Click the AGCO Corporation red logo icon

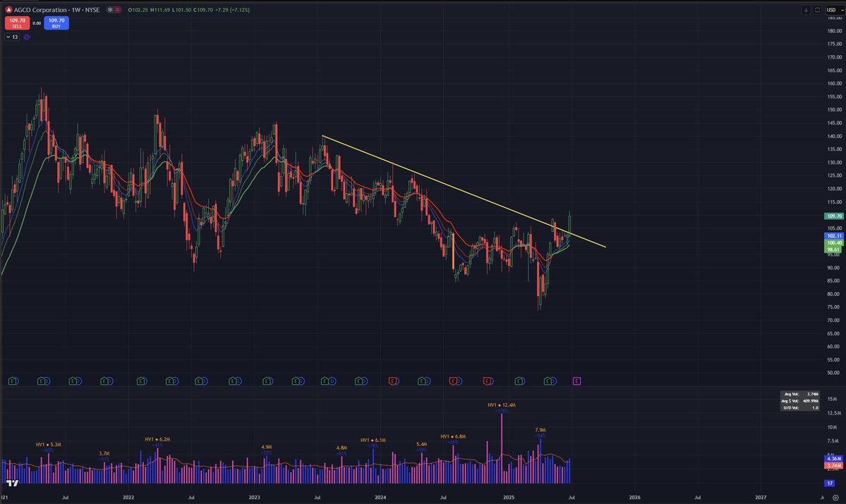coord(8,10)
